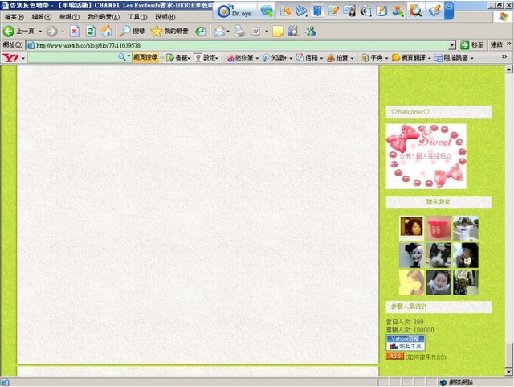Click into the Yahoo toolbar search field

[x=73, y=58]
